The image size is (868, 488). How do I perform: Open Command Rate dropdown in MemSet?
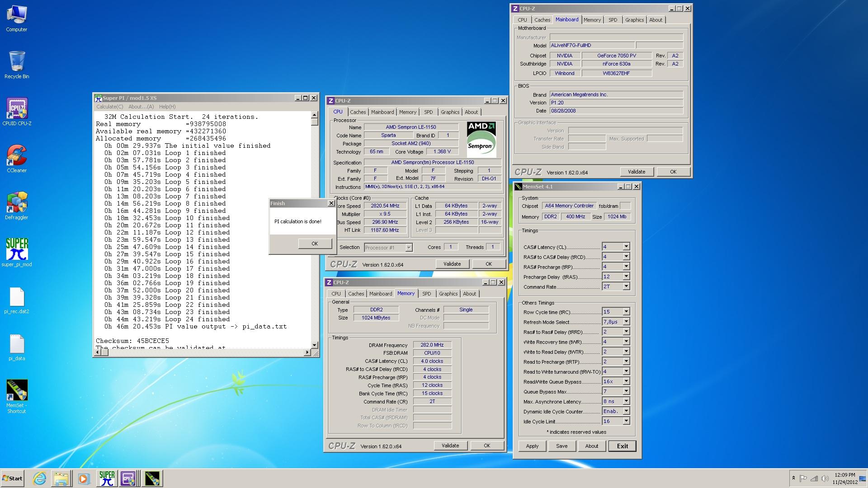[x=626, y=286]
